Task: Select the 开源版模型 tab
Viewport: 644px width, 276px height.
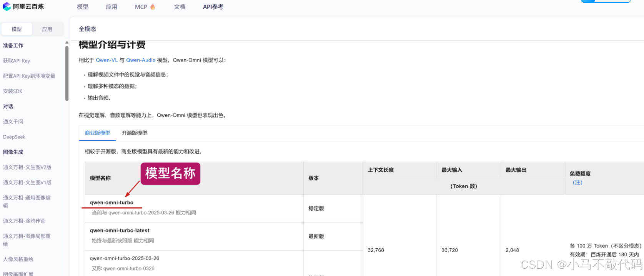Action: [x=135, y=133]
